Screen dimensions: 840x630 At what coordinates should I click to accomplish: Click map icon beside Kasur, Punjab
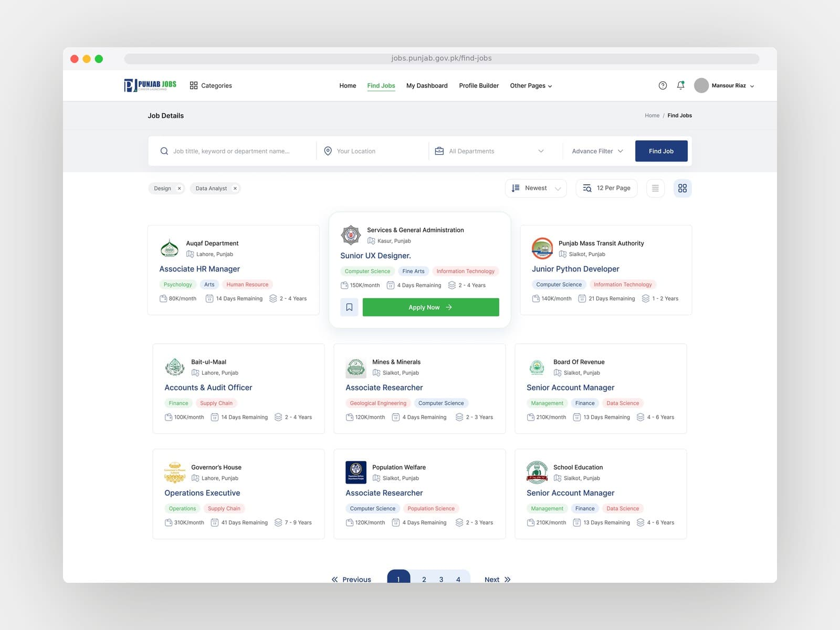point(371,241)
